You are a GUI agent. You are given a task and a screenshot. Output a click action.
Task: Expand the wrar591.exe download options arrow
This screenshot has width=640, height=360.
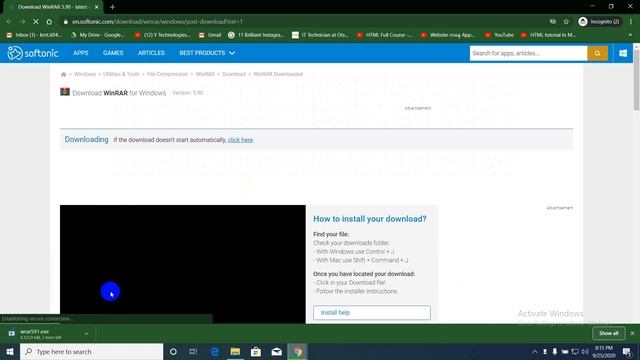coord(86,334)
